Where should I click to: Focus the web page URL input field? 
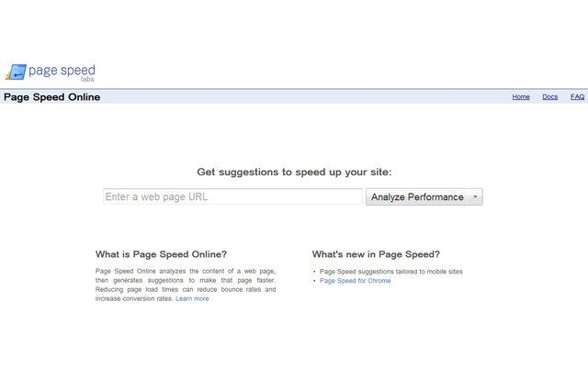click(232, 196)
